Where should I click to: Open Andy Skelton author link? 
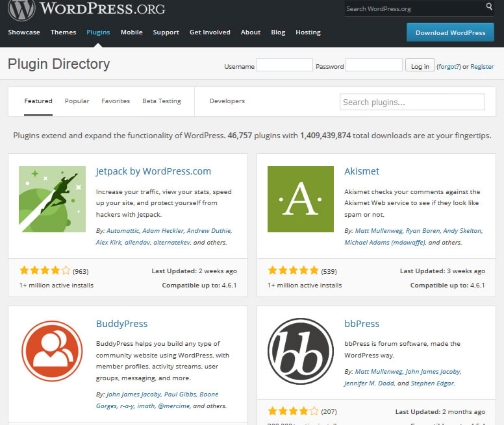(462, 230)
